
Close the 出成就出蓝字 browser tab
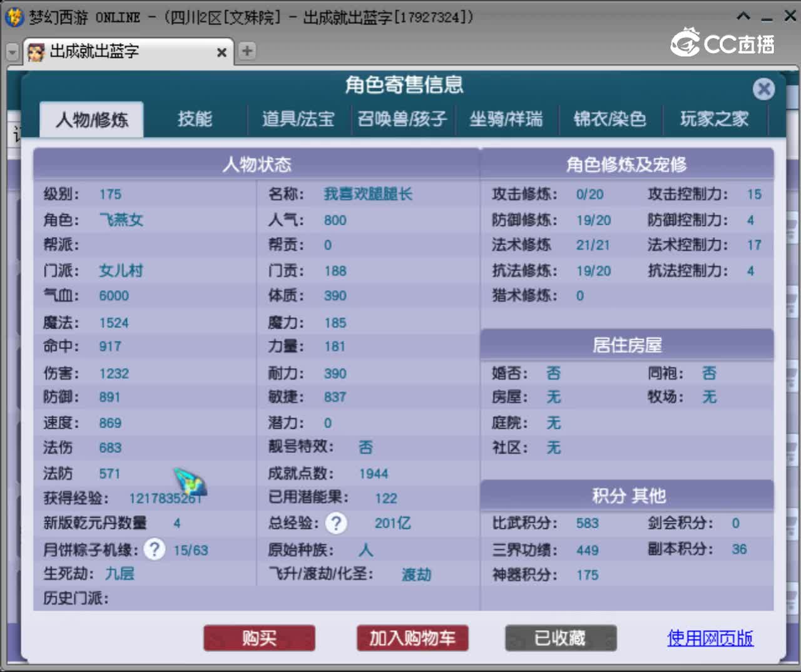tap(222, 53)
